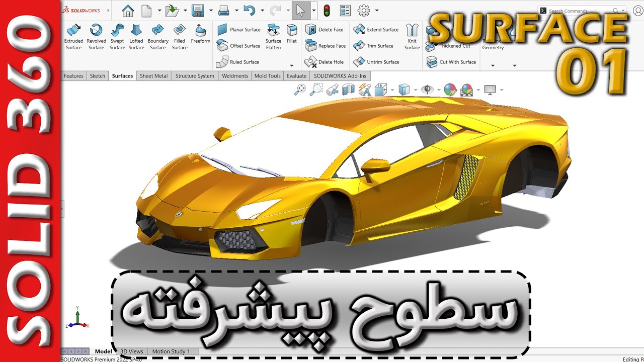Expand the dropdown arrow next to Options gear

[x=376, y=11]
